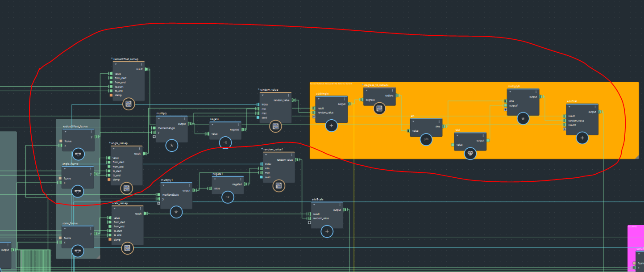Click the -0.5 value node's diamond icon

470,154
